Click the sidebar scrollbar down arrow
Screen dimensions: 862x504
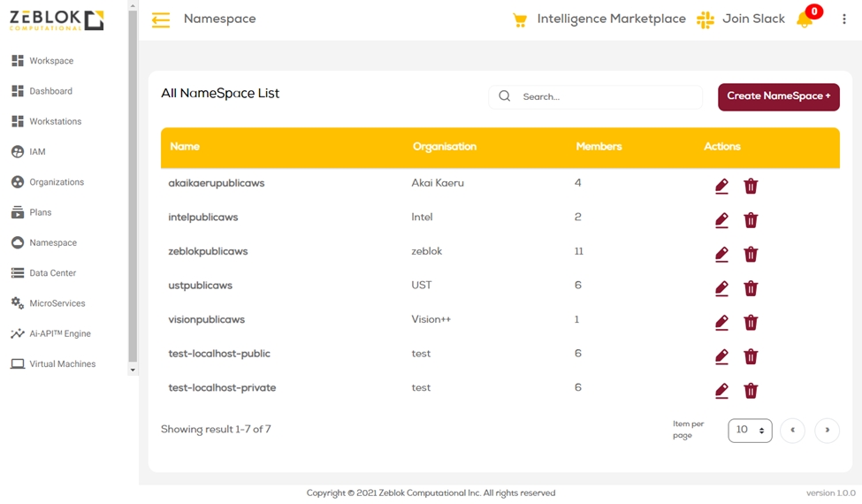coord(133,370)
